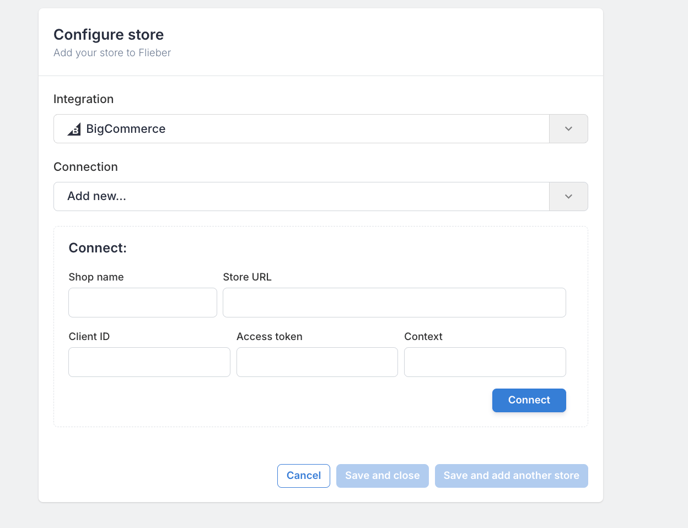Screen dimensions: 688x528
Task: Expand the Connection dropdown chevron
Action: click(x=568, y=196)
